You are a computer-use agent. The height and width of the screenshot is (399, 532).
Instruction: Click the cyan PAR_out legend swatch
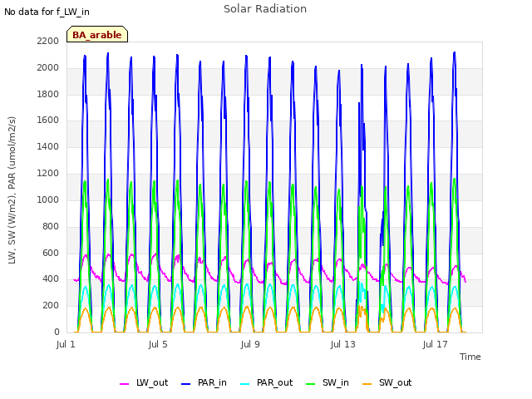(x=245, y=384)
